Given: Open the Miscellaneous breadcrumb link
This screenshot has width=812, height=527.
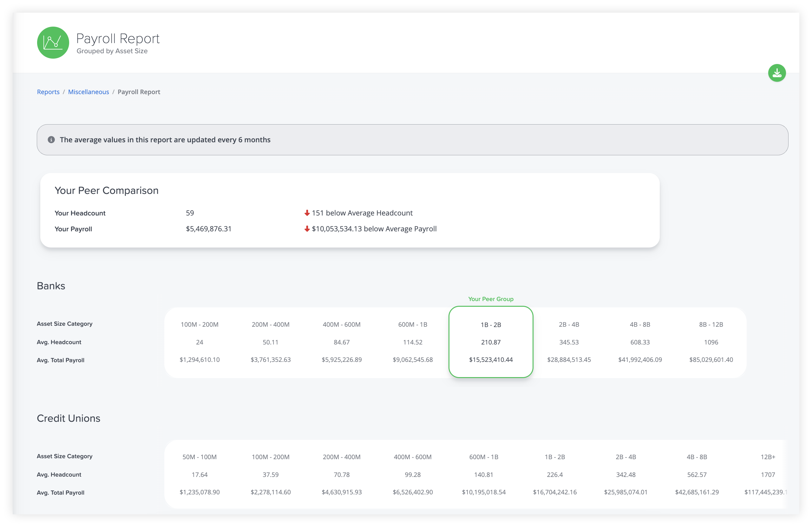Looking at the screenshot, I should pyautogui.click(x=88, y=92).
